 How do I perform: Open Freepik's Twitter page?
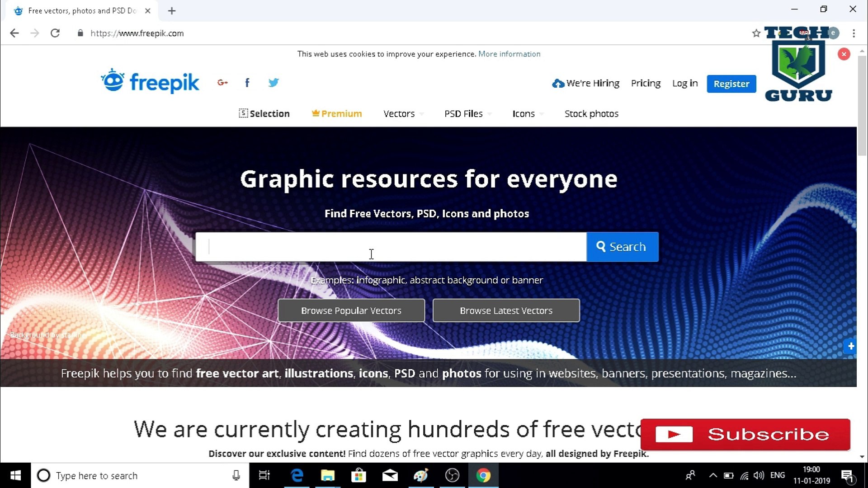tap(274, 83)
